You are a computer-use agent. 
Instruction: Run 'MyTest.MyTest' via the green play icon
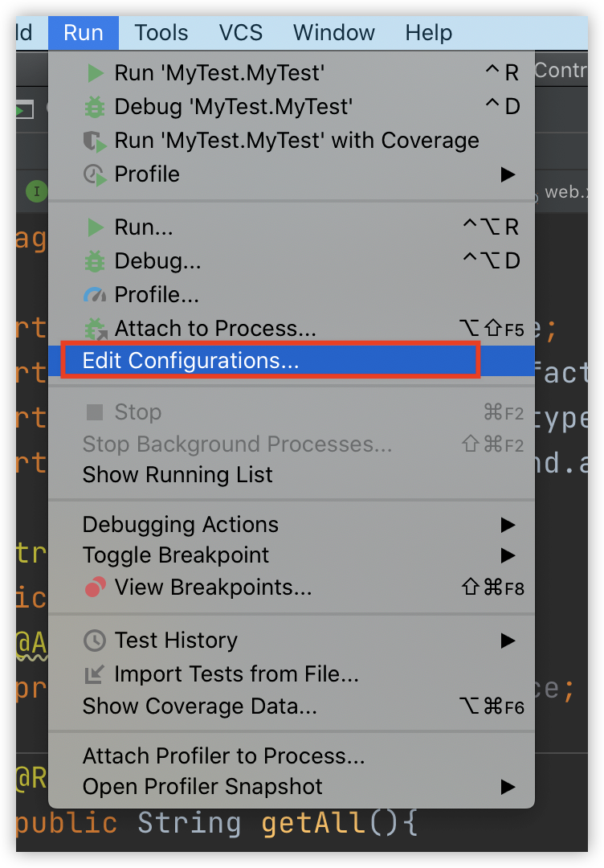[x=94, y=72]
